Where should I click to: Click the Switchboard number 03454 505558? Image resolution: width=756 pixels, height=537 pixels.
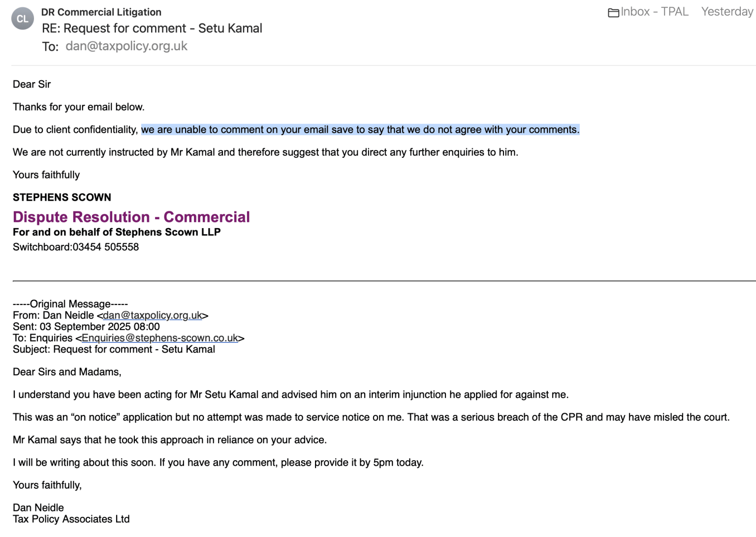coord(106,247)
